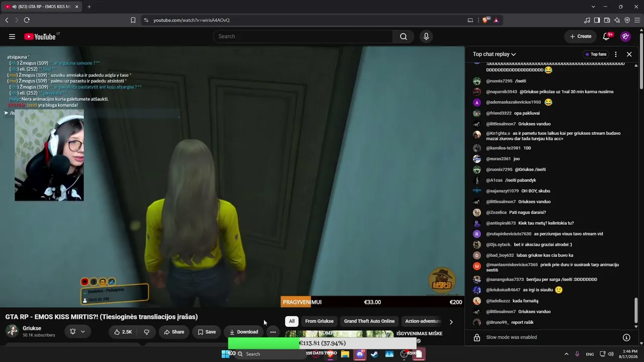Open a new browser tab

coord(89,7)
